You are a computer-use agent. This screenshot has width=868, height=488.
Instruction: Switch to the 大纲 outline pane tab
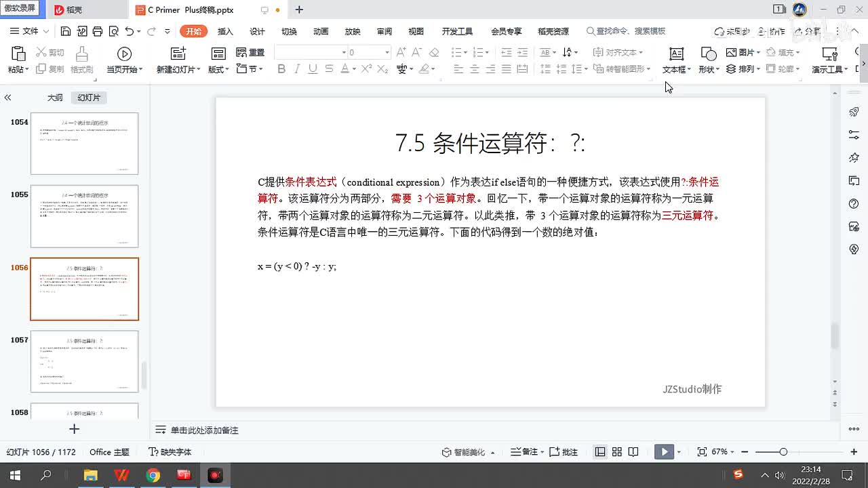click(x=55, y=98)
